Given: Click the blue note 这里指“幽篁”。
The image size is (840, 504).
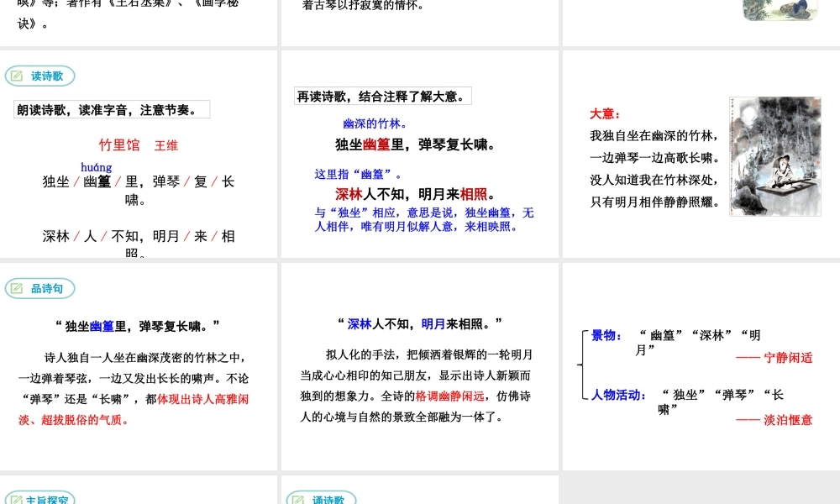Looking at the screenshot, I should coord(359,174).
